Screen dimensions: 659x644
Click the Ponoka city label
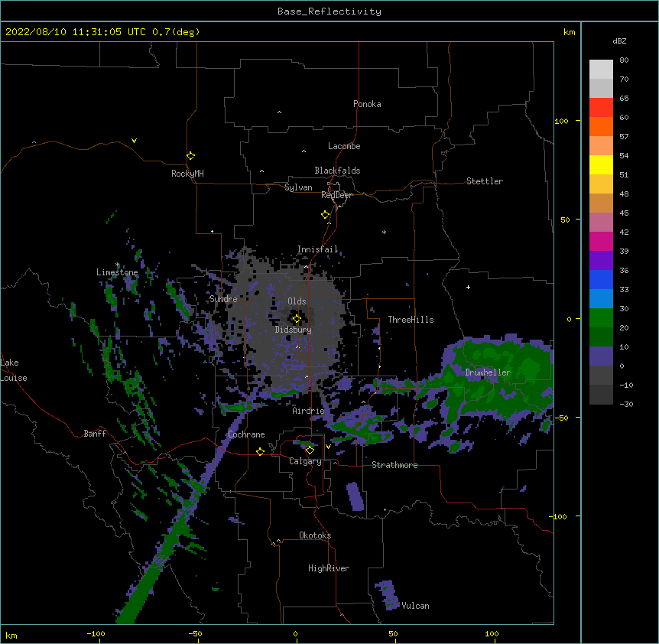click(x=367, y=104)
